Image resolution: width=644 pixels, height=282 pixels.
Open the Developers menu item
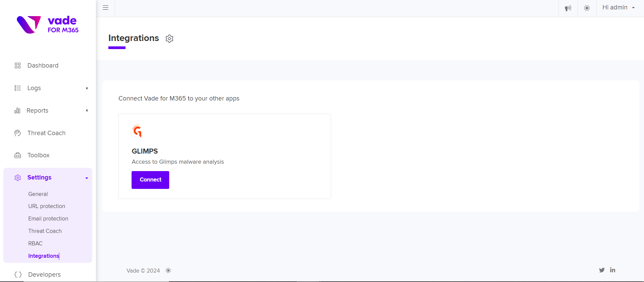pos(44,275)
